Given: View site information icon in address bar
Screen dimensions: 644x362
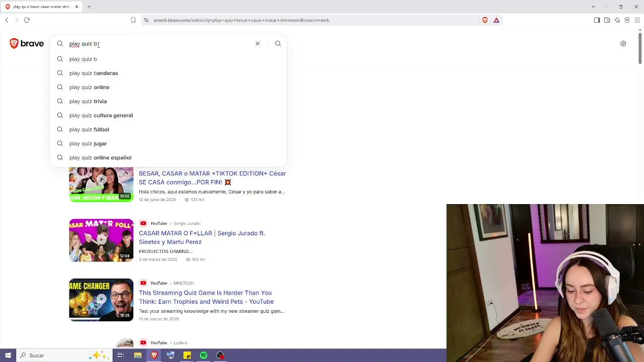Looking at the screenshot, I should 146,20.
